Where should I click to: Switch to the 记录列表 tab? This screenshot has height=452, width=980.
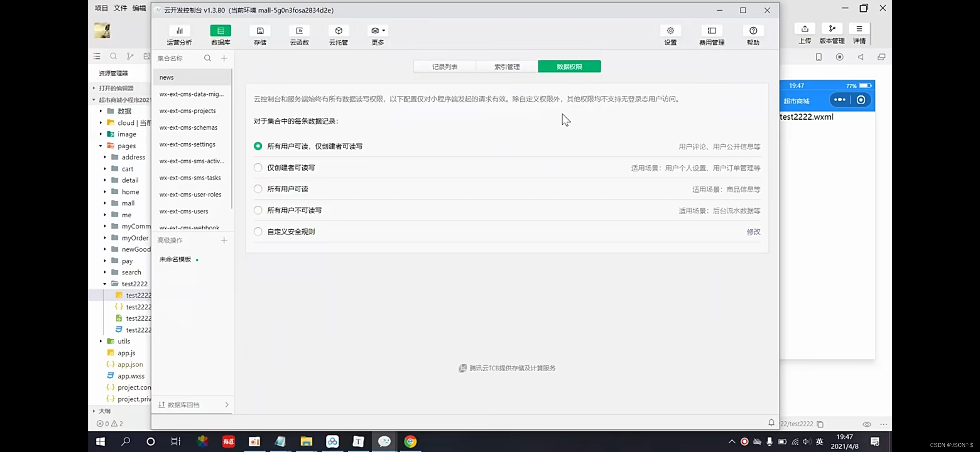[444, 66]
